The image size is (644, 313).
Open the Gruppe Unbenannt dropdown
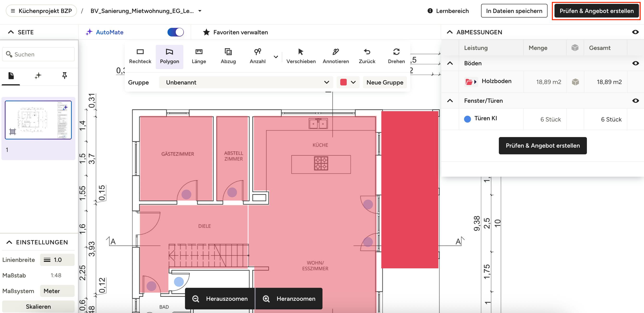coord(246,82)
